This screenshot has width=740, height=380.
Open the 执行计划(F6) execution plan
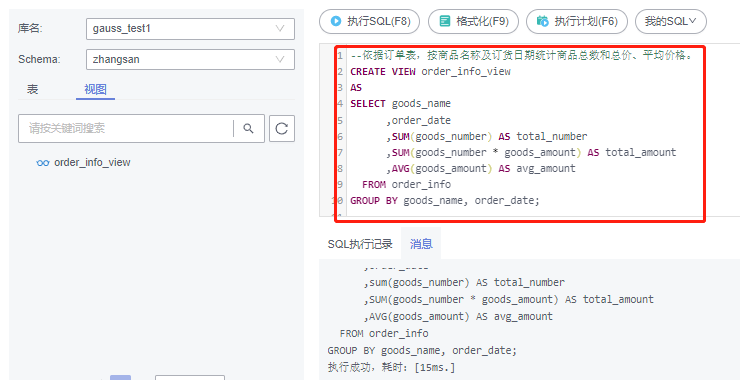click(x=577, y=21)
